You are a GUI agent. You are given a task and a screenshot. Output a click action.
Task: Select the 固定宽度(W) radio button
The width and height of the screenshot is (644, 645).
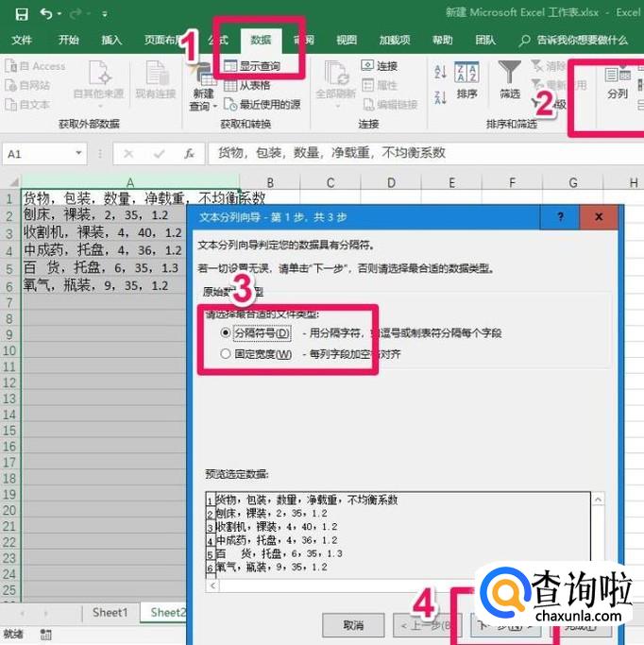(x=226, y=353)
